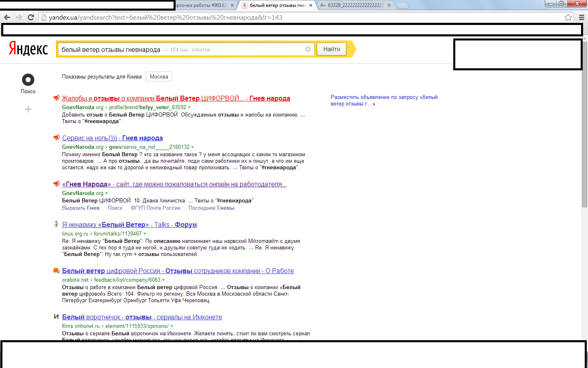Click the browser Forward arrow
Viewport: 588px width, 368px height.
pyautogui.click(x=19, y=17)
